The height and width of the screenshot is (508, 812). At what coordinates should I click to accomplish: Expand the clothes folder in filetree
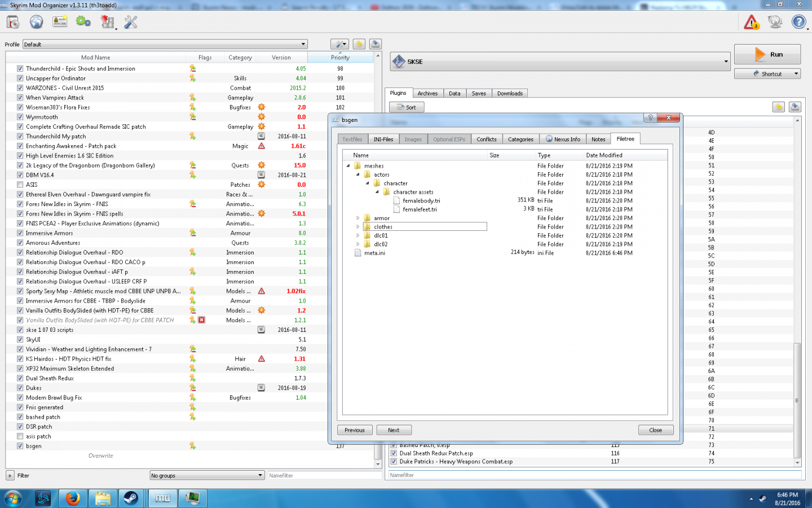tap(358, 227)
